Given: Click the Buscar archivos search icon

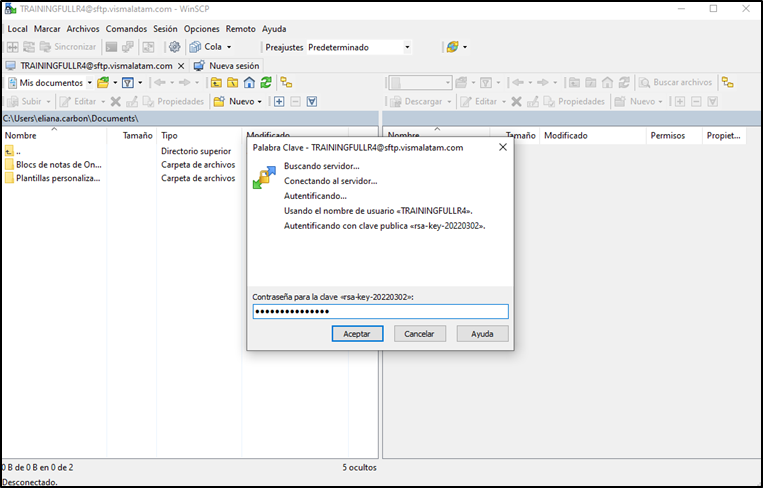Looking at the screenshot, I should [644, 82].
